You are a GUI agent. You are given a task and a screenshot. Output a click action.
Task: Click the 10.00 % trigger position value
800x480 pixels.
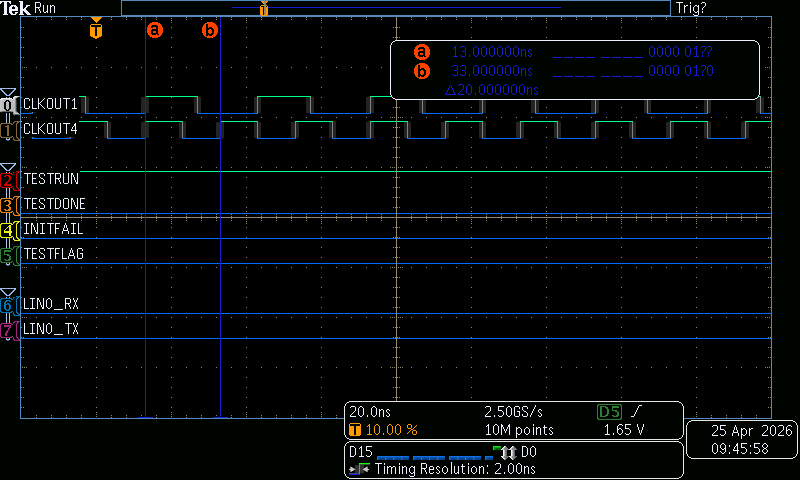[x=392, y=430]
